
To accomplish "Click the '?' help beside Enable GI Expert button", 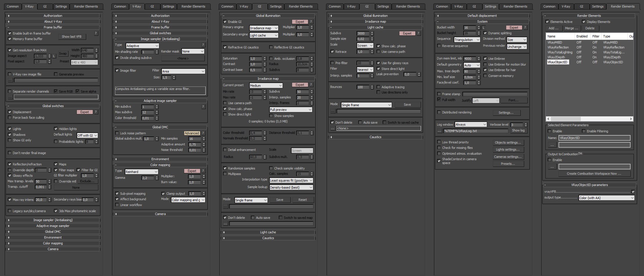I will (311, 22).
